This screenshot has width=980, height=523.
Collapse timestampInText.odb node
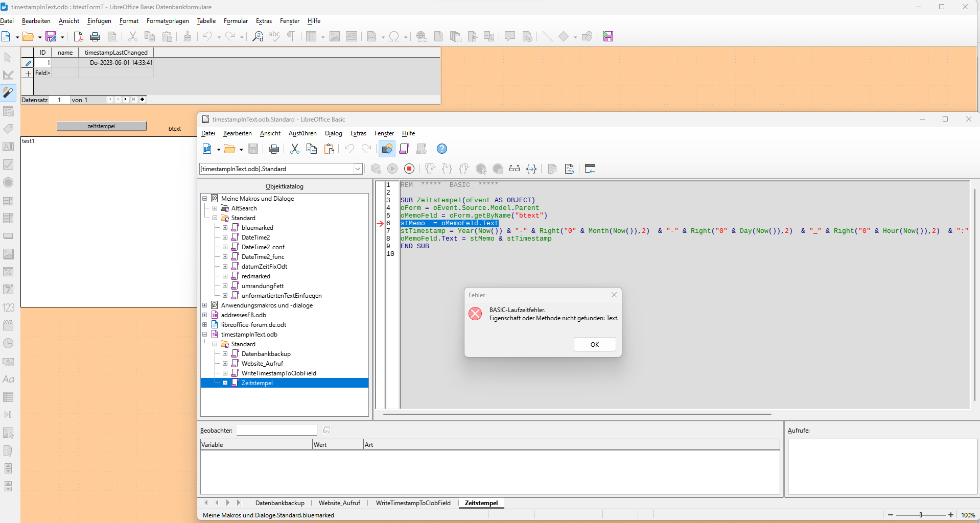tap(205, 335)
